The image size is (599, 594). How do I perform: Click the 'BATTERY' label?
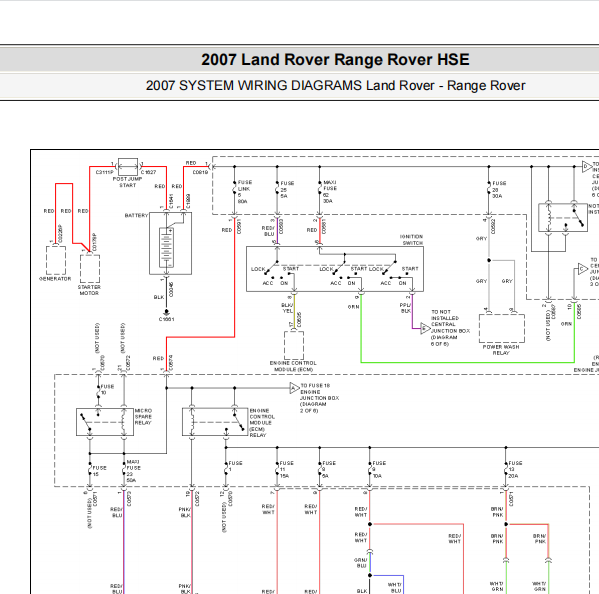[x=136, y=215]
